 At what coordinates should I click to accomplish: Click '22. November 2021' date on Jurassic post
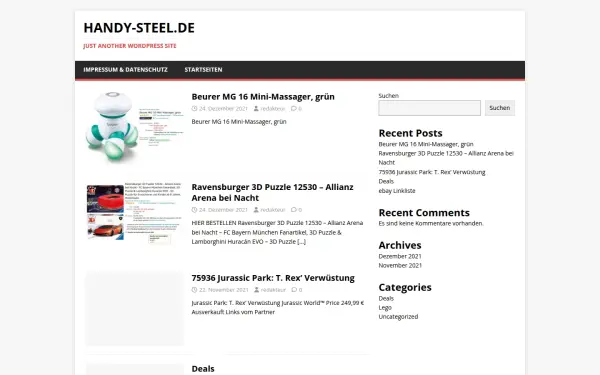[x=223, y=290]
